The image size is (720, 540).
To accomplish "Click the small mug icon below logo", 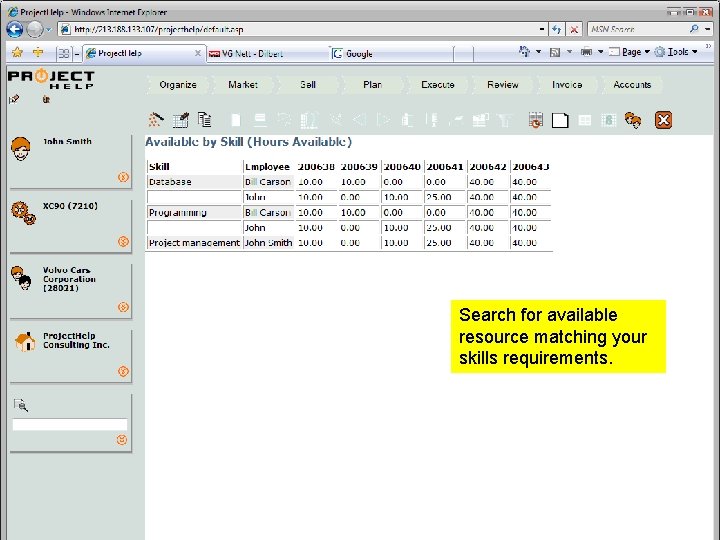I will click(46, 99).
